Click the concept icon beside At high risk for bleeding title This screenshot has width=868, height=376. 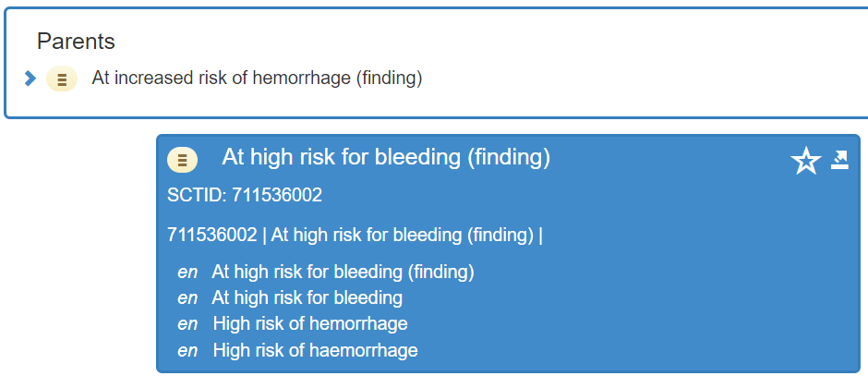[x=182, y=161]
